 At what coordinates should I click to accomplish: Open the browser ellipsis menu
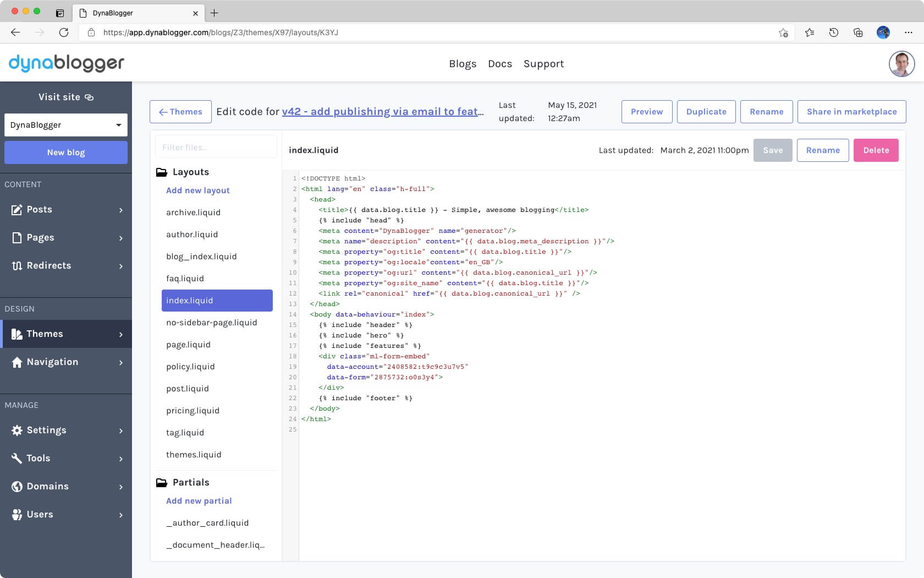(x=909, y=32)
